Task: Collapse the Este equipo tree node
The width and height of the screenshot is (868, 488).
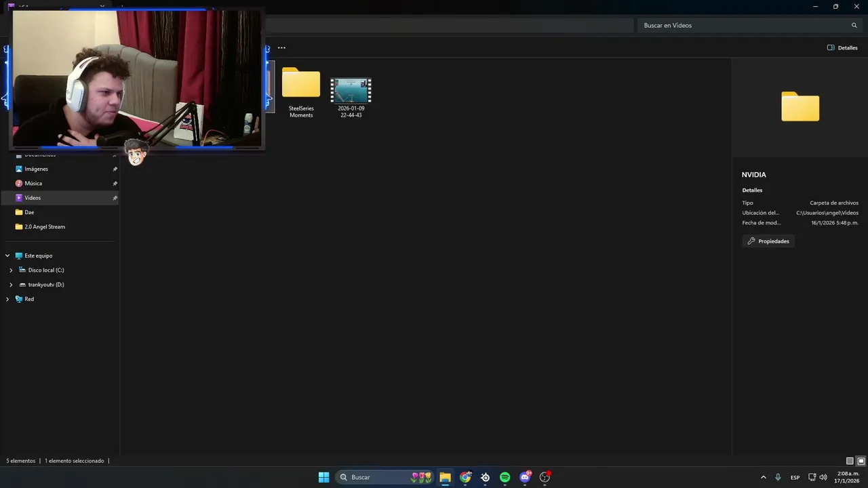Action: 7,256
